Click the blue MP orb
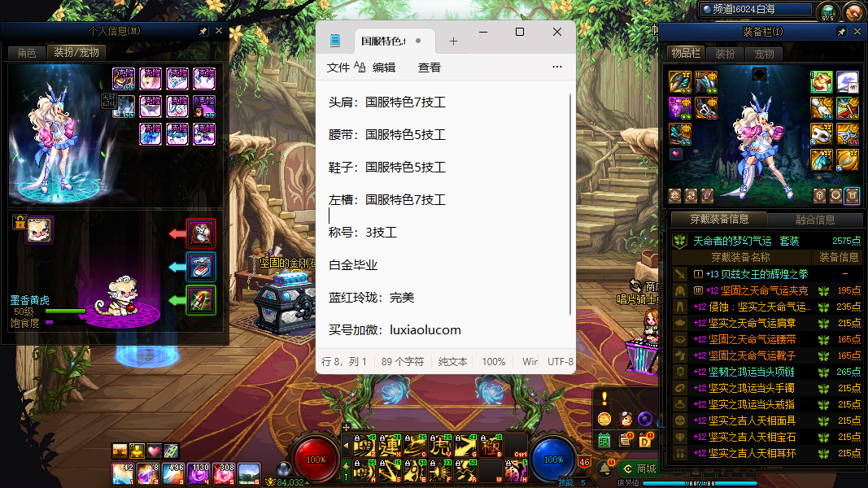The width and height of the screenshot is (868, 488). coord(553,459)
